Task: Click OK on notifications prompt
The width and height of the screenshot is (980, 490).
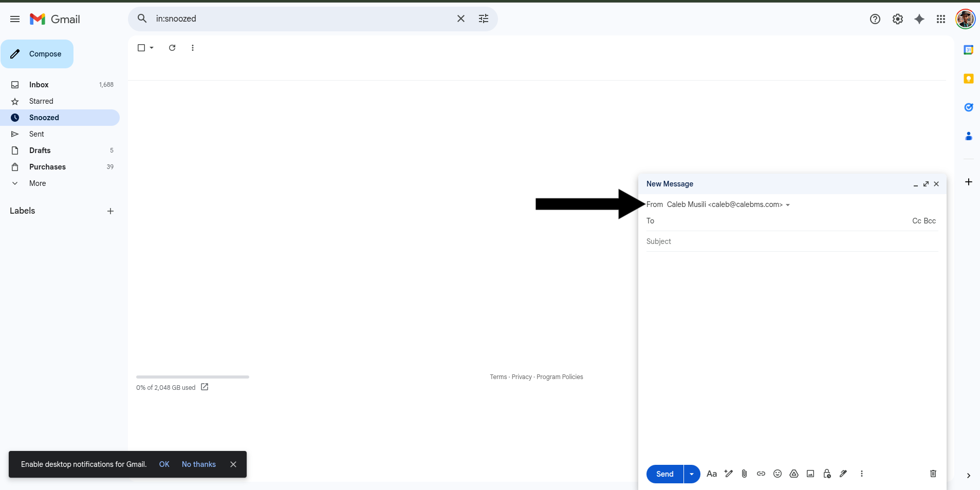Action: 164,464
